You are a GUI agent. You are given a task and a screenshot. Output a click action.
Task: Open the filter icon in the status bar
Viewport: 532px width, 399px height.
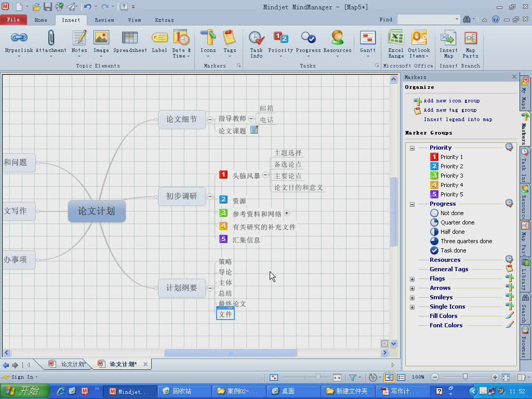[x=353, y=377]
